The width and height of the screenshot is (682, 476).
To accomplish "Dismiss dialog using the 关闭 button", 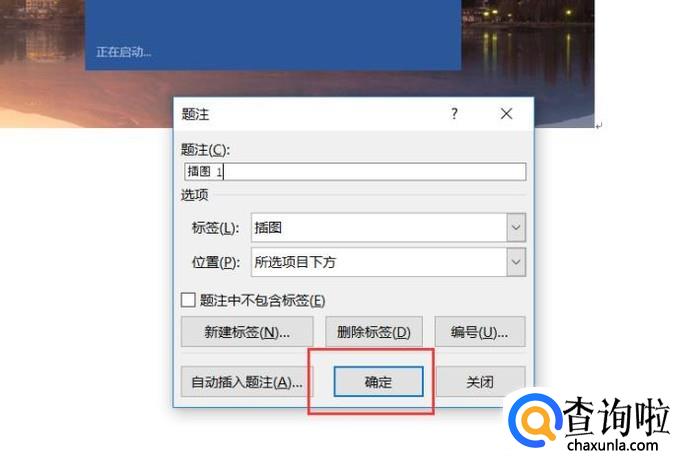I will click(480, 382).
